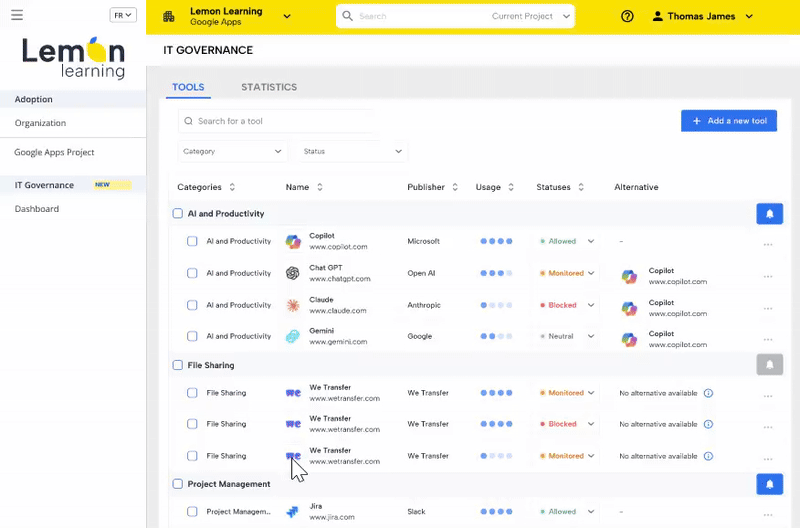Click the Chat GPT logo icon
Screen dimensions: 800x528
point(293,273)
